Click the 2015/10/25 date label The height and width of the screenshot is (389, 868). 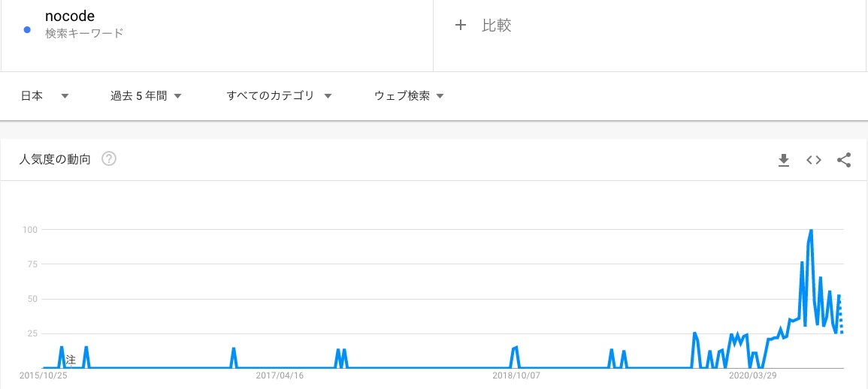pos(44,375)
